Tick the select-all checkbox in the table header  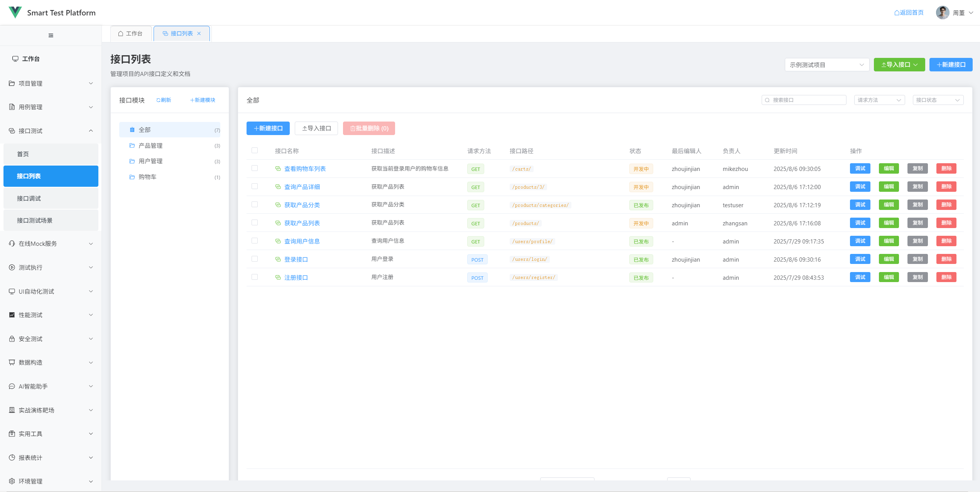(255, 150)
